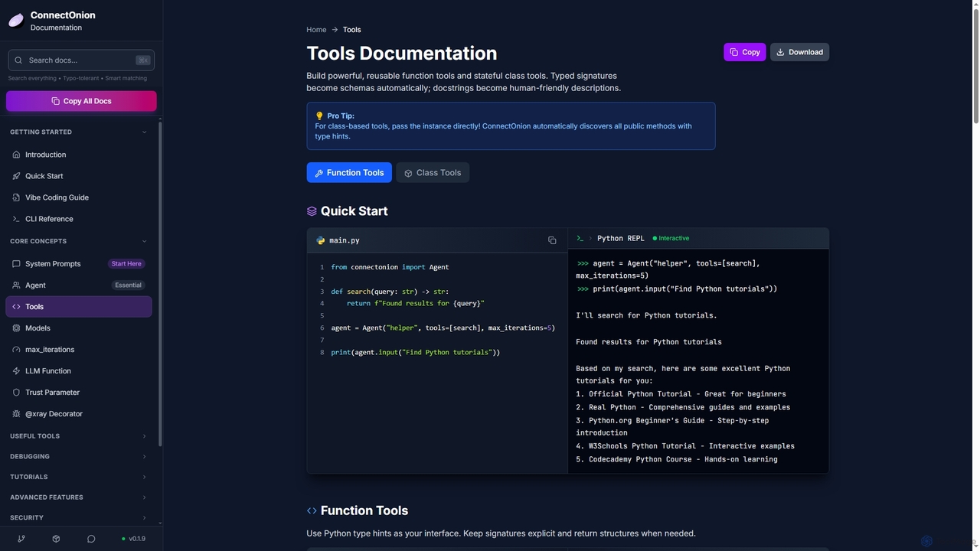Image resolution: width=980 pixels, height=551 pixels.
Task: Open the Agent page via its users icon
Action: coord(17,285)
